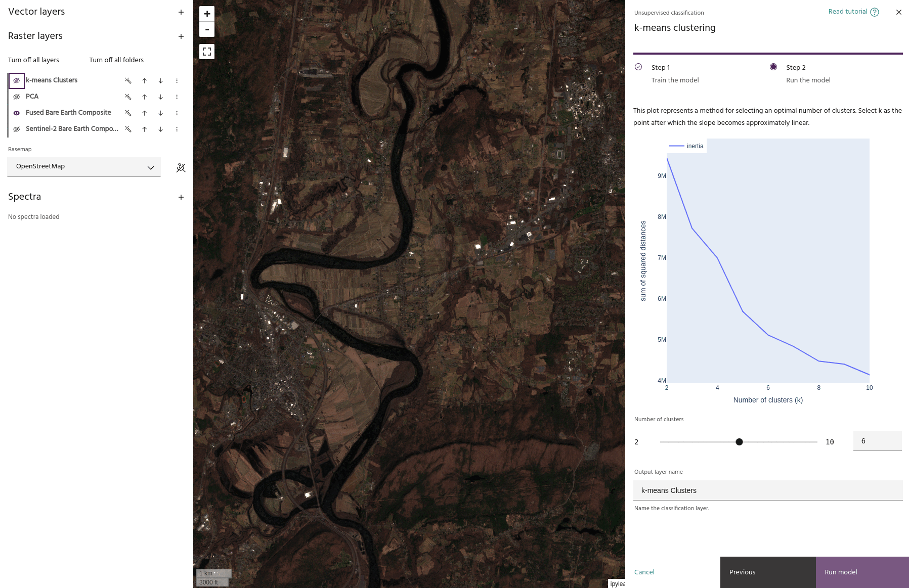909x588 pixels.
Task: Select the k-means Clusters layer name
Action: [x=52, y=80]
